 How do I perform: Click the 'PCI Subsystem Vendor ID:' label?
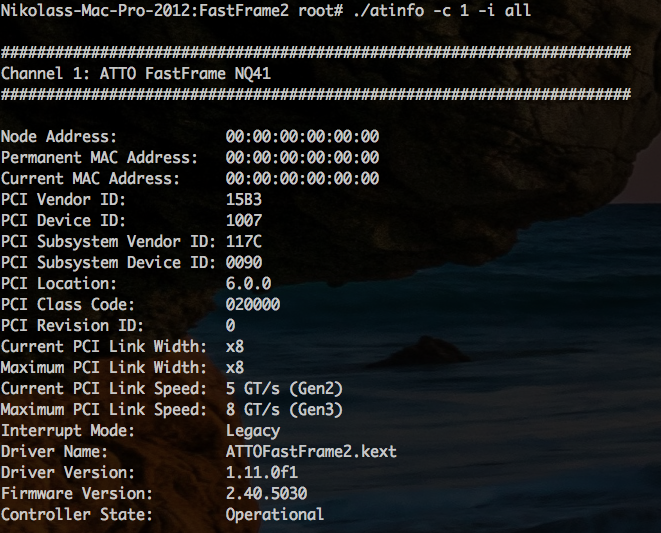click(x=108, y=242)
